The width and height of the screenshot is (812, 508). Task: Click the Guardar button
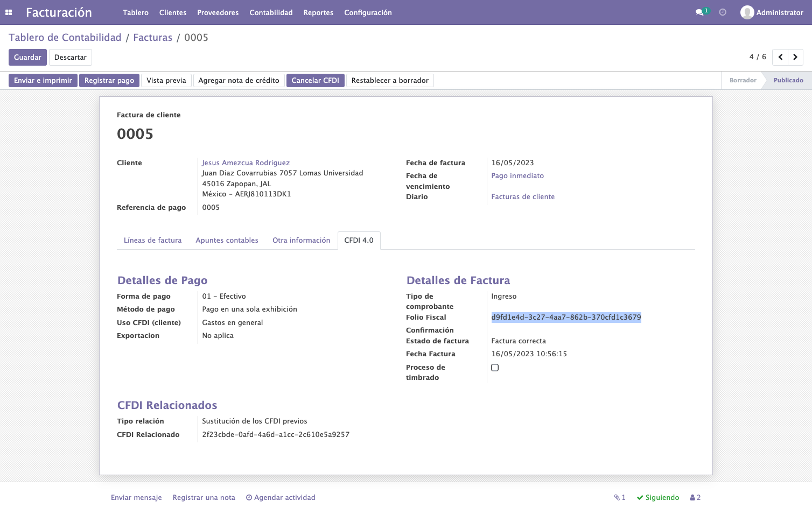point(27,57)
